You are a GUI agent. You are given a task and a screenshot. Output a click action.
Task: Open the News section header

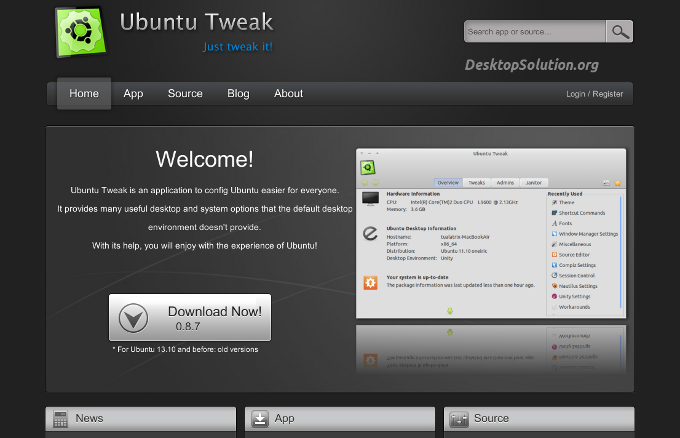coord(141,418)
